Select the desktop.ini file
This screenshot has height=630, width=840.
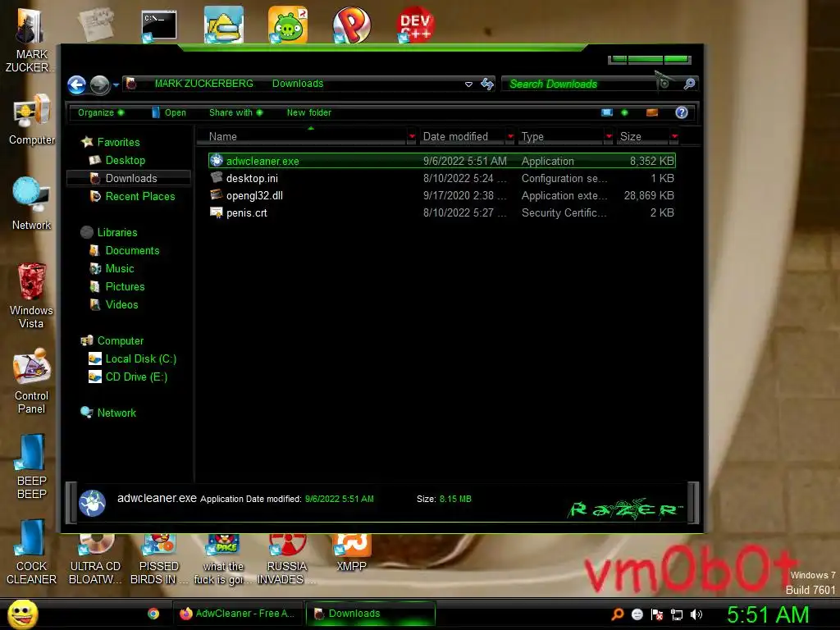[442, 178]
